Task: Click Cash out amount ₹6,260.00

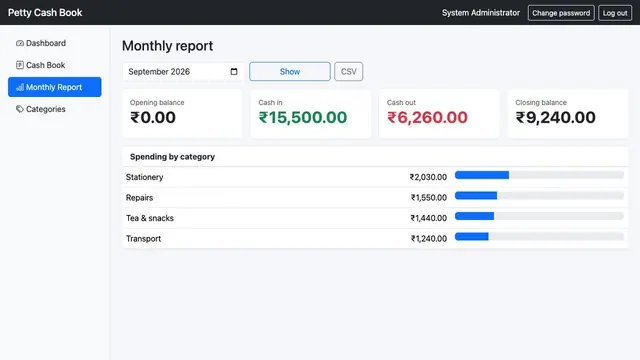Action: pyautogui.click(x=427, y=118)
